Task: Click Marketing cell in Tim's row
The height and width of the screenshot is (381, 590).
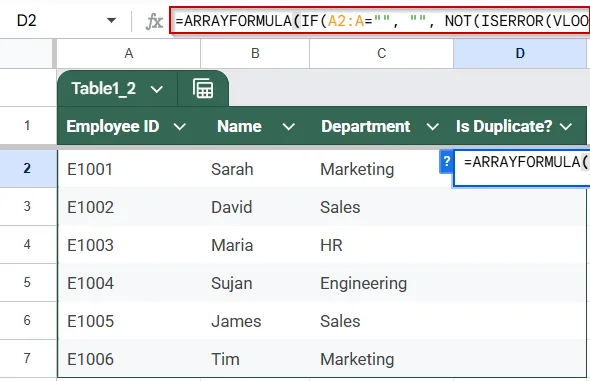Action: pyautogui.click(x=382, y=359)
